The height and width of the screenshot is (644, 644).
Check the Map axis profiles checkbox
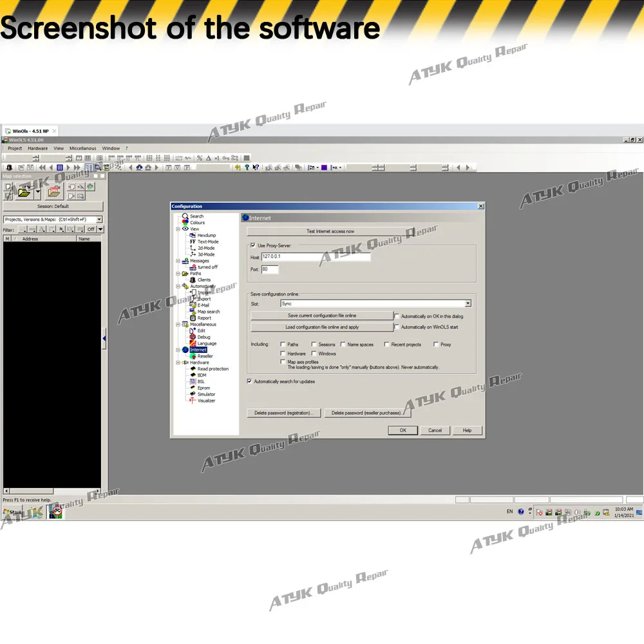283,362
